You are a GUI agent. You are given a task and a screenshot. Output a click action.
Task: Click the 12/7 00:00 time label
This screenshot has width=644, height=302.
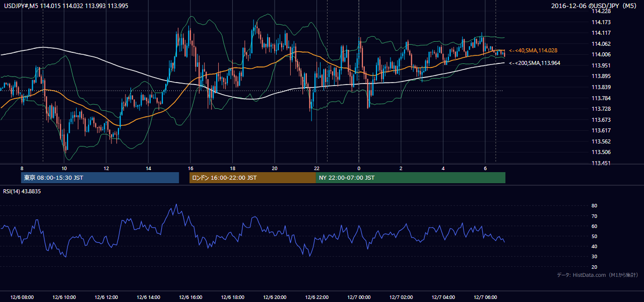[359, 297]
